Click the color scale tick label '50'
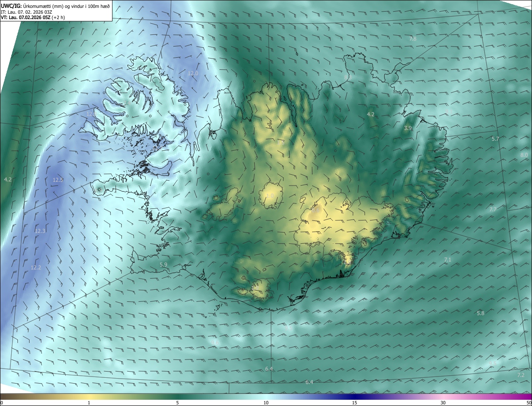This screenshot has width=532, height=406. click(x=529, y=403)
